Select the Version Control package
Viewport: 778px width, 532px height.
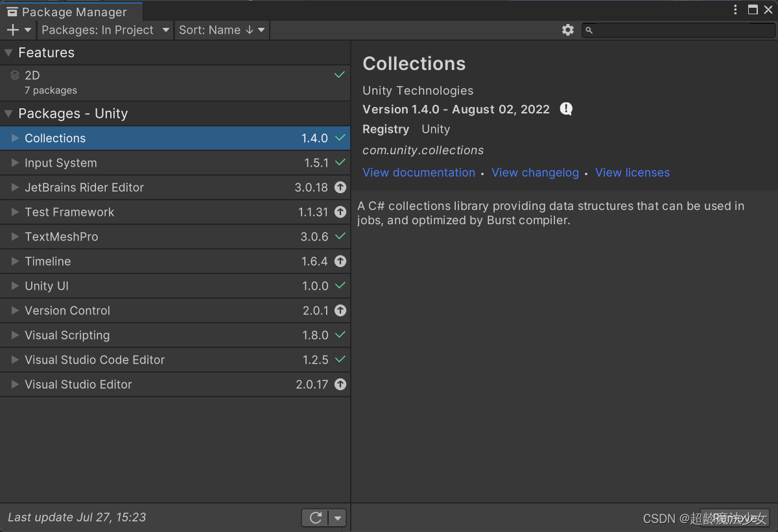(175, 310)
